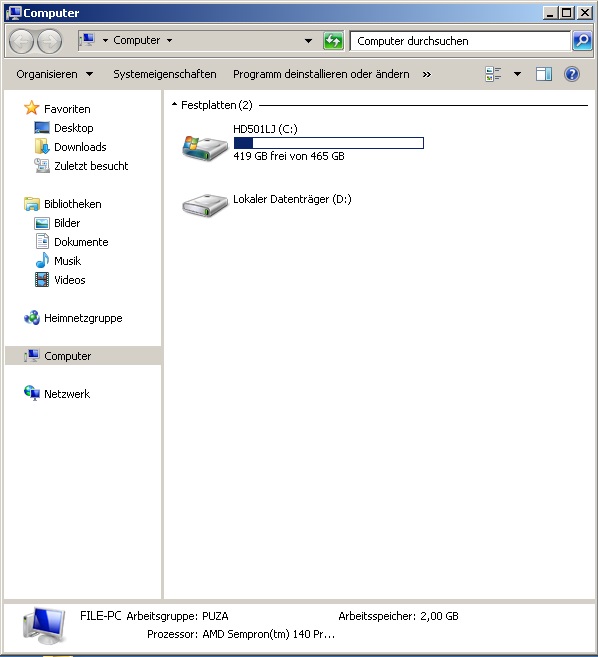The height and width of the screenshot is (657, 598).
Task: Click the Netzwerk icon in the sidebar
Action: 32,393
